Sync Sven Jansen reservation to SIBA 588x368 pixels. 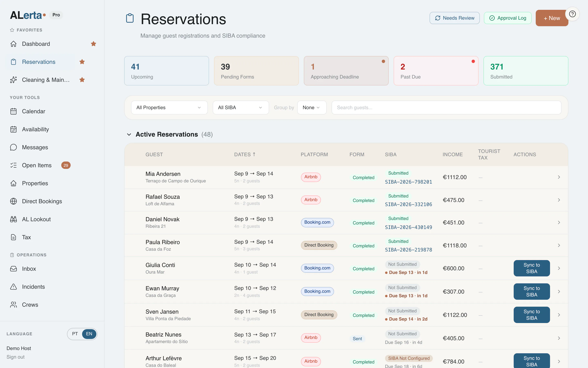click(532, 315)
